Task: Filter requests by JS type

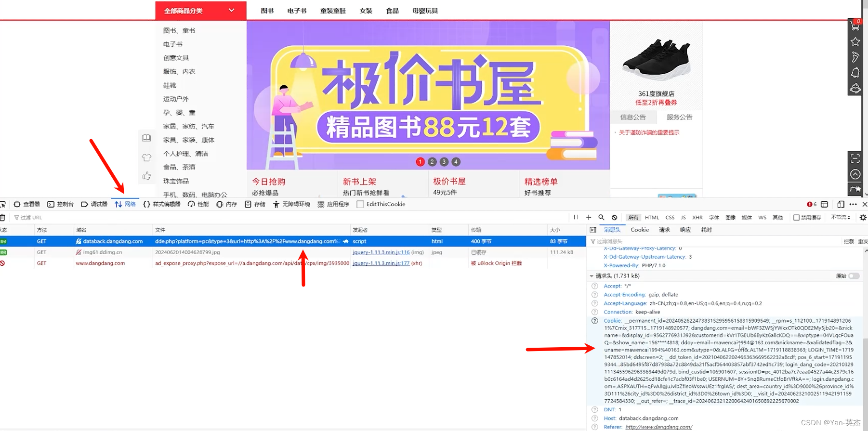Action: pos(683,218)
